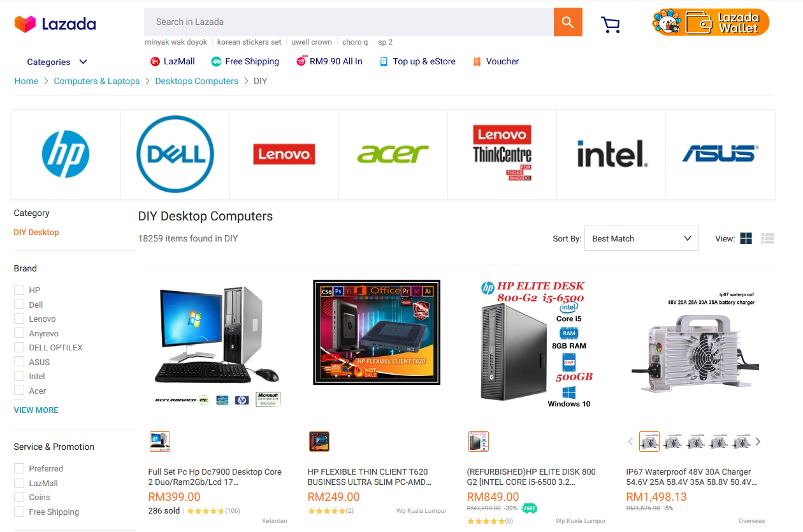Expand the Categories menu
Viewport: 803px width, 532px height.
(x=57, y=62)
